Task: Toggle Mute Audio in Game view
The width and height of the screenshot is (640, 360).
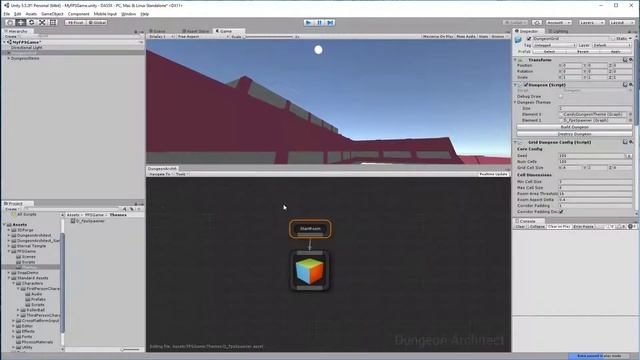Action: click(x=466, y=37)
